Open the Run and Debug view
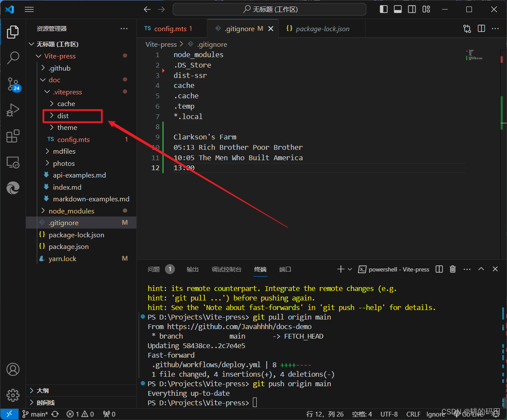 click(13, 110)
